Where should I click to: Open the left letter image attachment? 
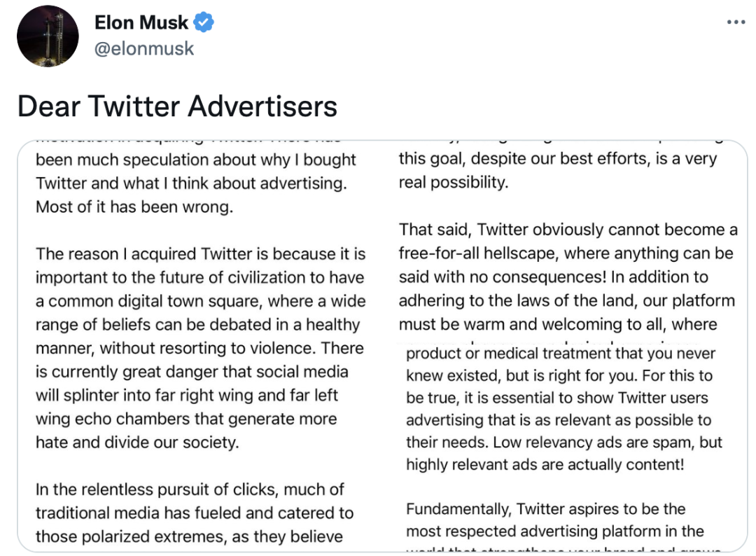coord(202,346)
